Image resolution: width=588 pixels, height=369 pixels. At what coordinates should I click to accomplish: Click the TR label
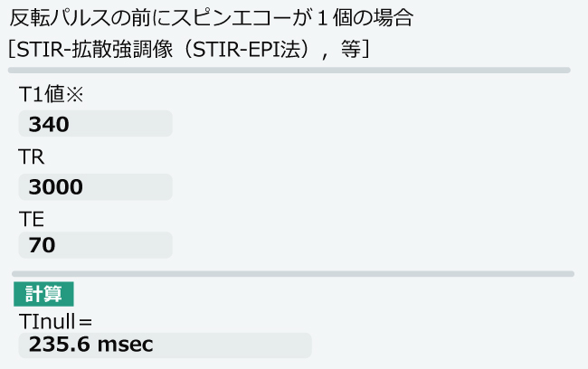(x=32, y=156)
